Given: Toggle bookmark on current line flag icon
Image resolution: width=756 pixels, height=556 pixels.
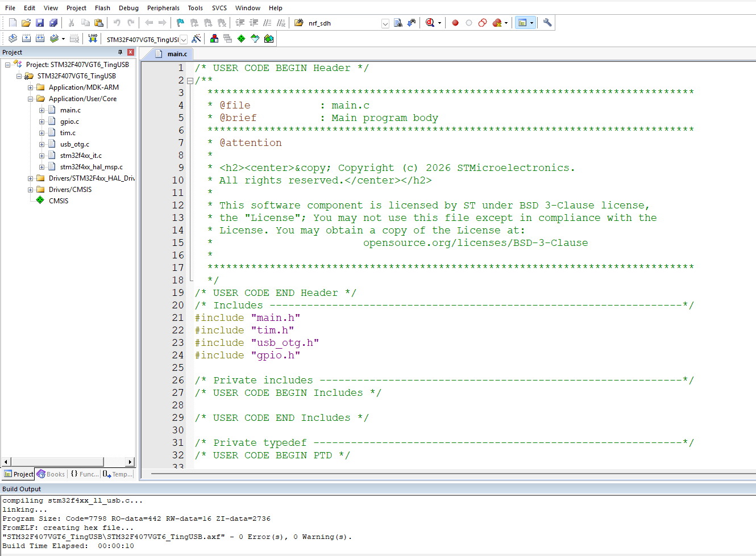Looking at the screenshot, I should 180,23.
